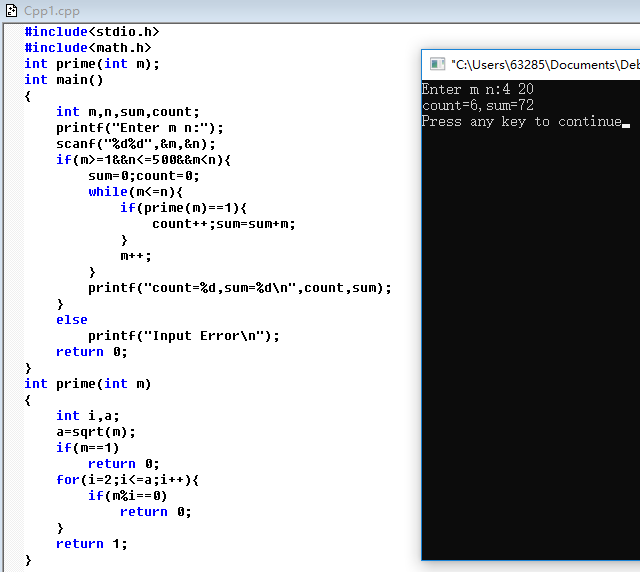This screenshot has height=572, width=640.
Task: Click the 'int m,n,sum,count;' declaration
Action: point(128,111)
